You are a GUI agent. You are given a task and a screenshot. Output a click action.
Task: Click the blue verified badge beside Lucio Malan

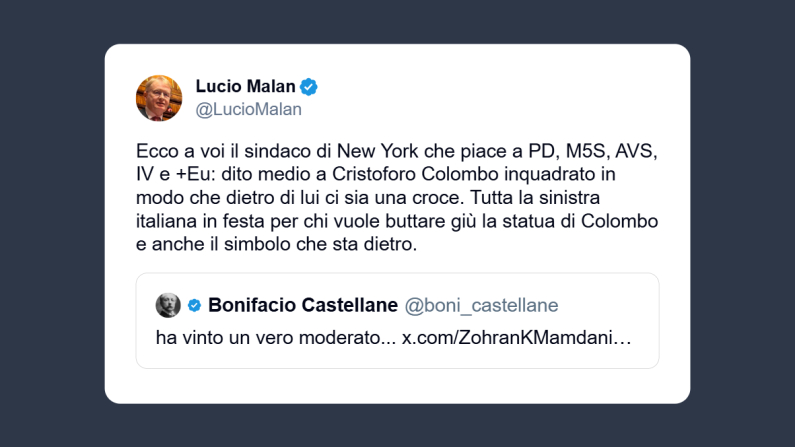pos(310,87)
